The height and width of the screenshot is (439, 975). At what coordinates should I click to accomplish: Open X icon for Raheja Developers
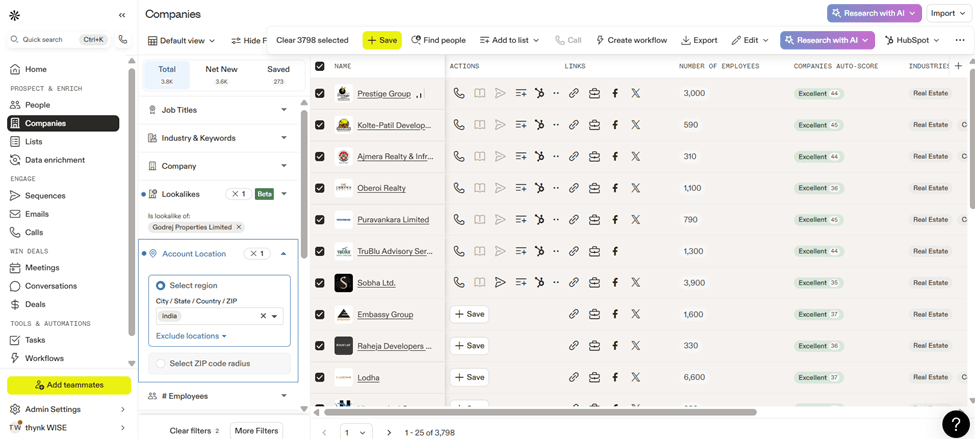coord(635,346)
